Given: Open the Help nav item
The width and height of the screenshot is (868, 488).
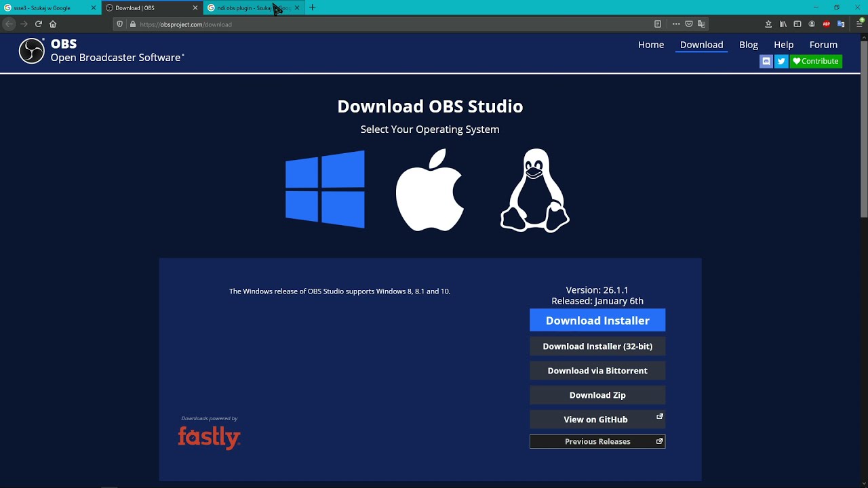Looking at the screenshot, I should (x=784, y=45).
